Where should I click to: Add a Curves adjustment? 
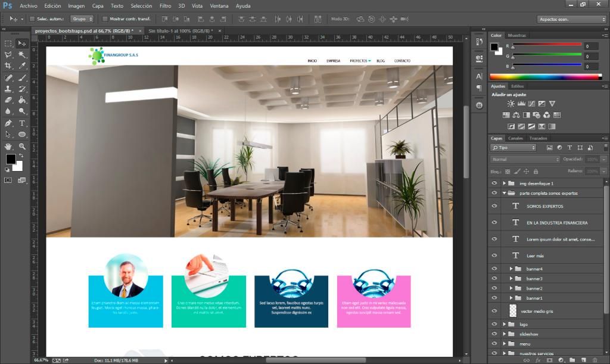point(531,104)
